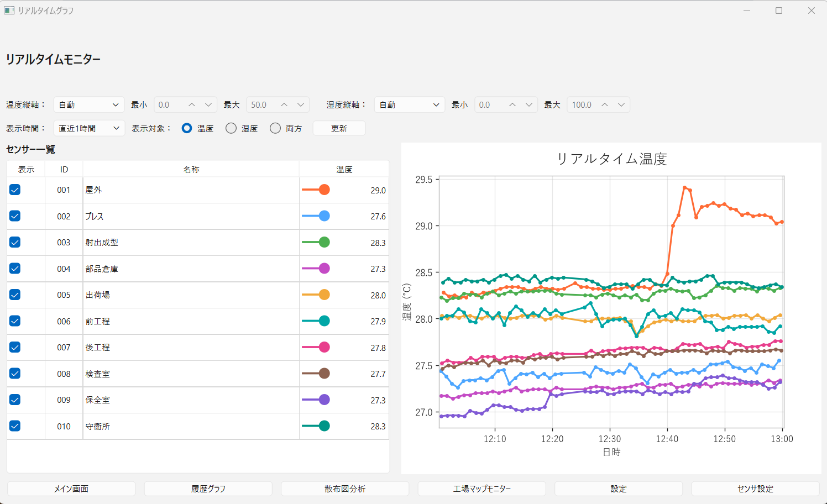
Task: Open the 表示時間 dropdown showing 直近1時間
Action: (x=89, y=128)
